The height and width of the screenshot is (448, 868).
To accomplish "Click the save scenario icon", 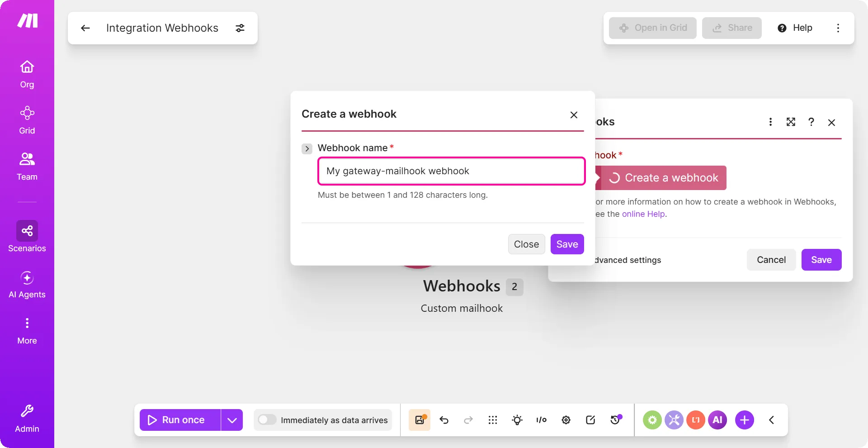I will pyautogui.click(x=420, y=420).
